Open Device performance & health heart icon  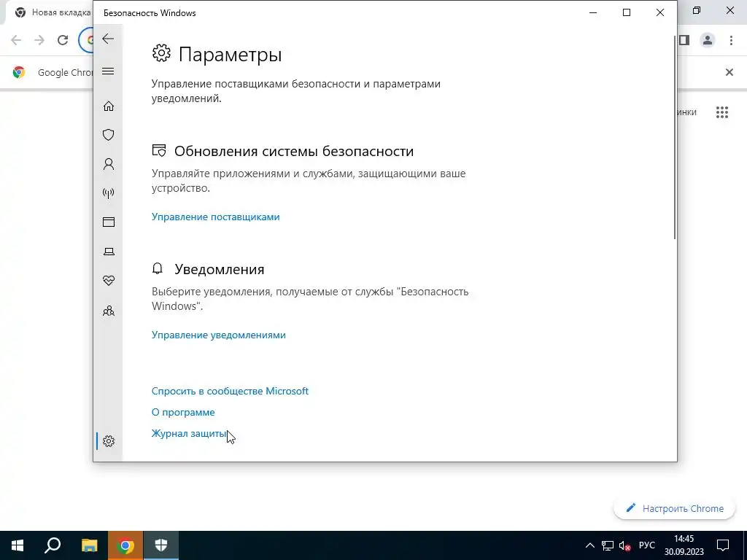(x=109, y=281)
